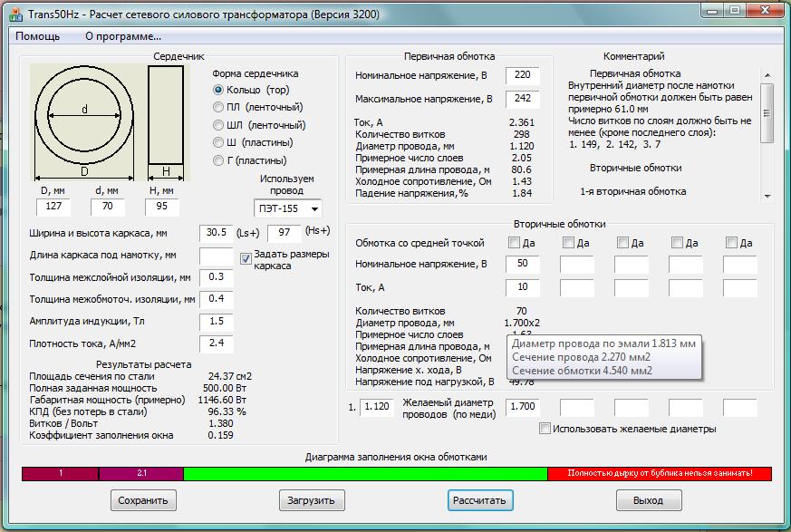Click the Номинальное напряжение primary field 220
The image size is (791, 532).
pyautogui.click(x=523, y=75)
